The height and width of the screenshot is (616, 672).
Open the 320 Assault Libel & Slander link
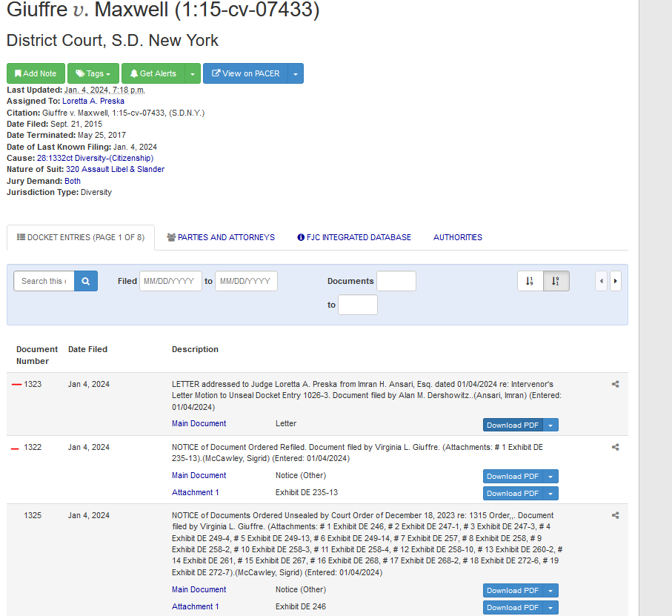[116, 169]
